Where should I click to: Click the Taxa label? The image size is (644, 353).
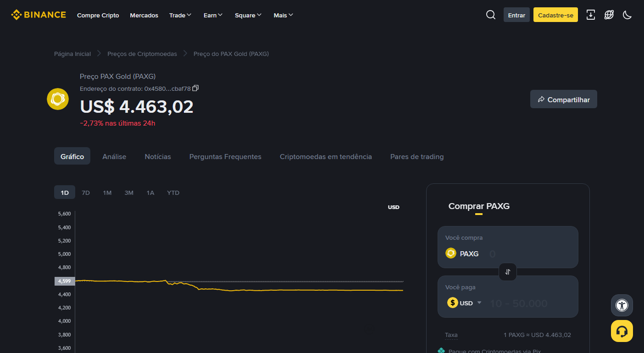click(x=451, y=335)
